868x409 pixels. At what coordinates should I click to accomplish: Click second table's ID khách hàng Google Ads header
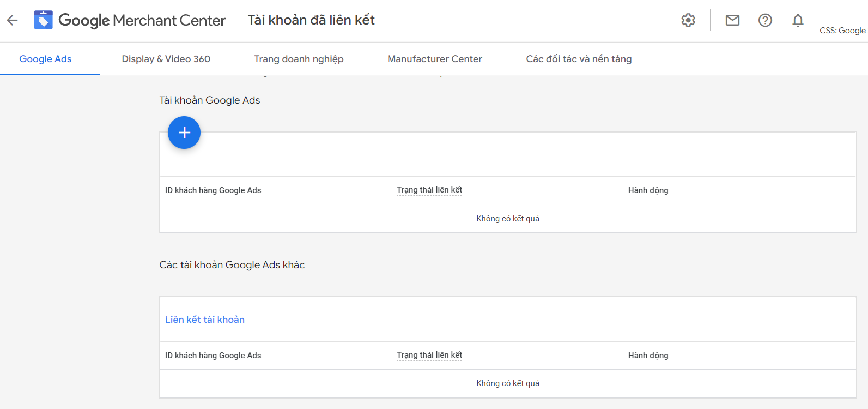pyautogui.click(x=213, y=356)
